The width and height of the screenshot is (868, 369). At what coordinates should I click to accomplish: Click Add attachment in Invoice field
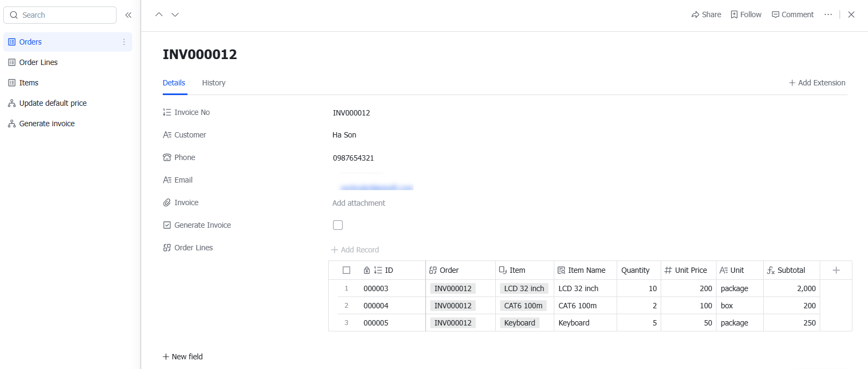coord(359,203)
